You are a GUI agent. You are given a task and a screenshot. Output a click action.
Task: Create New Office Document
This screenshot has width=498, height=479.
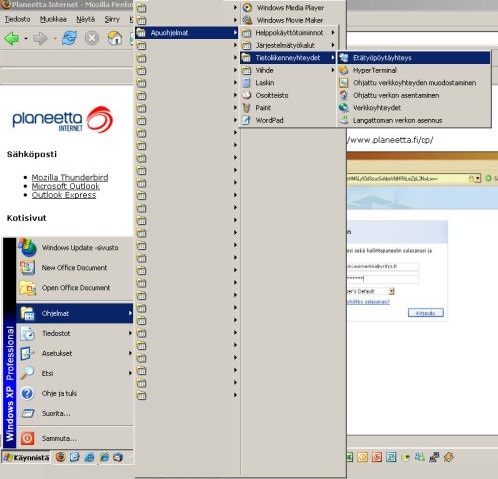pos(75,268)
